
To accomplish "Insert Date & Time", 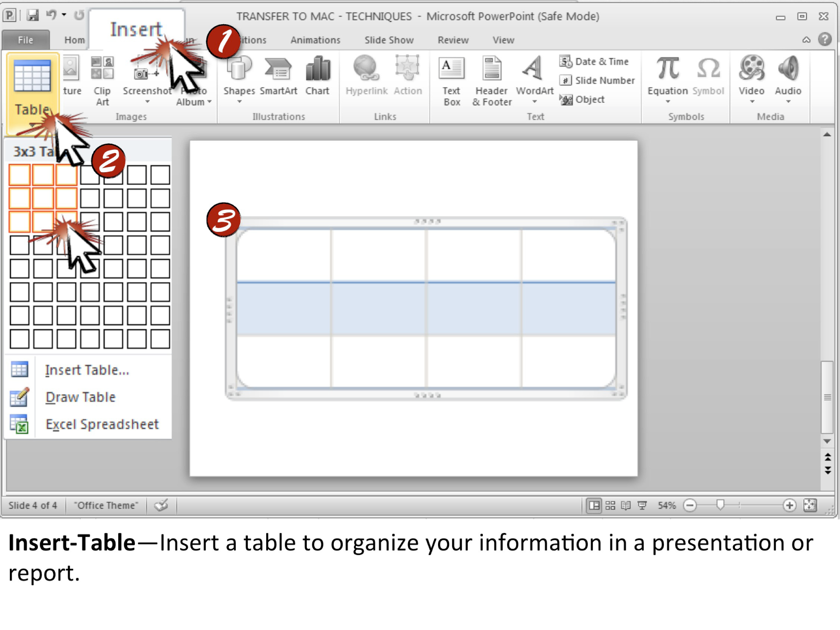I will [594, 62].
